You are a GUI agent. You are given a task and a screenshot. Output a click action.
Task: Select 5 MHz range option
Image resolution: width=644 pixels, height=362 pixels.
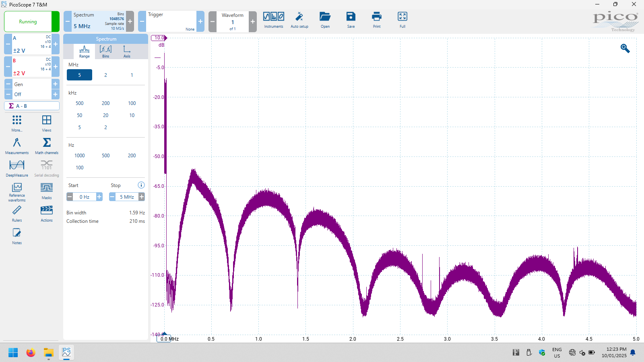(x=79, y=75)
